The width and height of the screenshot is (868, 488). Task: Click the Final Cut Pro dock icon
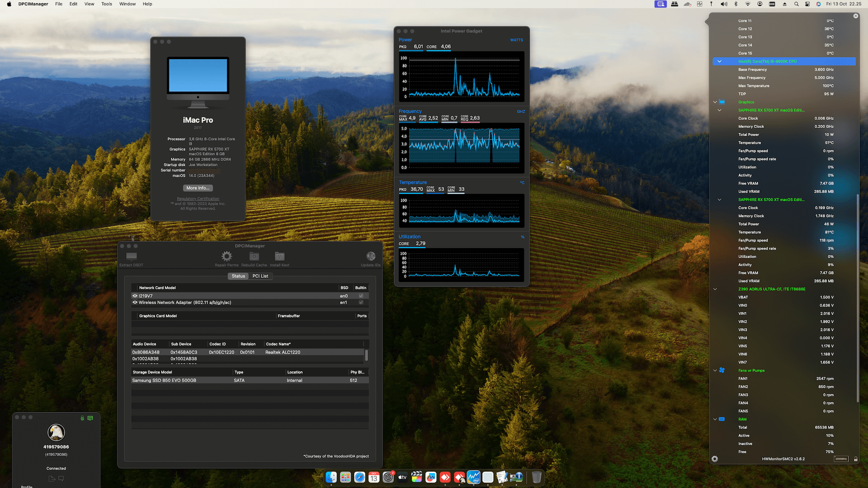click(416, 477)
